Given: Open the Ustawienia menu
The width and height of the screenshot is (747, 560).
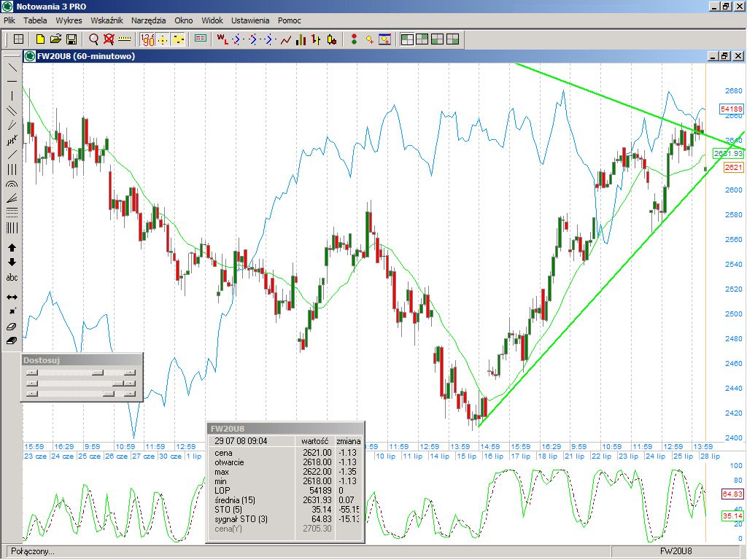Looking at the screenshot, I should point(250,20).
